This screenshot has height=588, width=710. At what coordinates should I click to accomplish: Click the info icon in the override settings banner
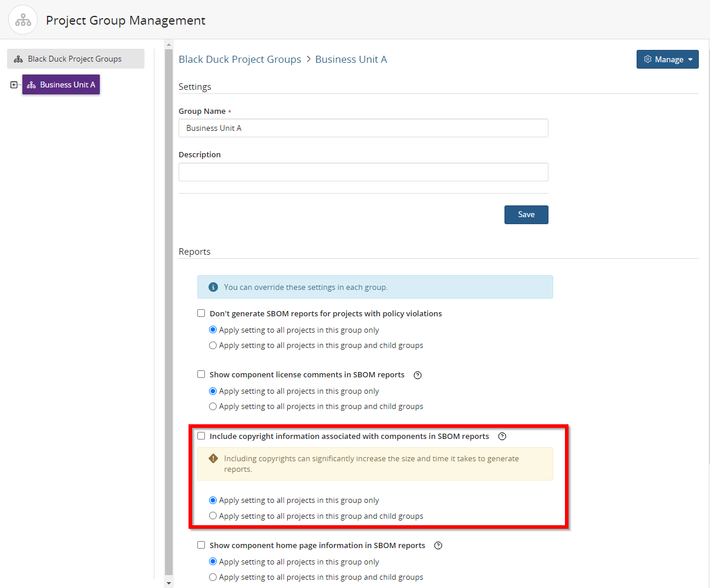[x=213, y=288]
